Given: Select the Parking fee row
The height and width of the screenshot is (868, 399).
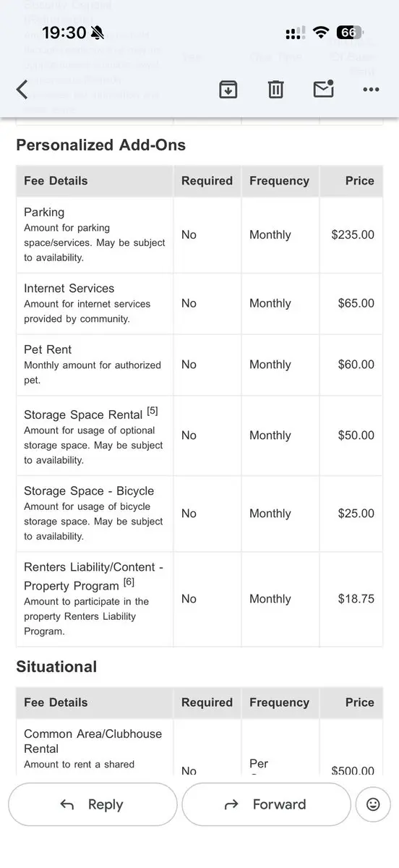Looking at the screenshot, I should [199, 235].
